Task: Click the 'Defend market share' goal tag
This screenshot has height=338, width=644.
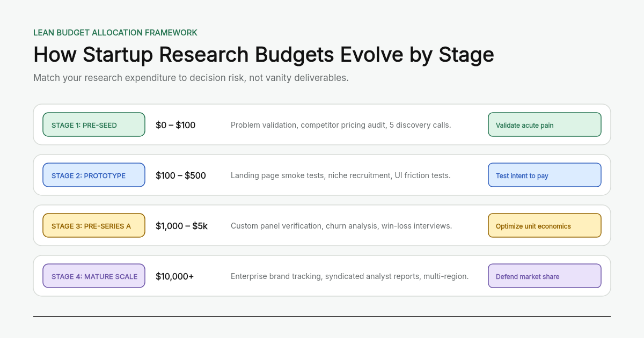Action: click(x=545, y=276)
